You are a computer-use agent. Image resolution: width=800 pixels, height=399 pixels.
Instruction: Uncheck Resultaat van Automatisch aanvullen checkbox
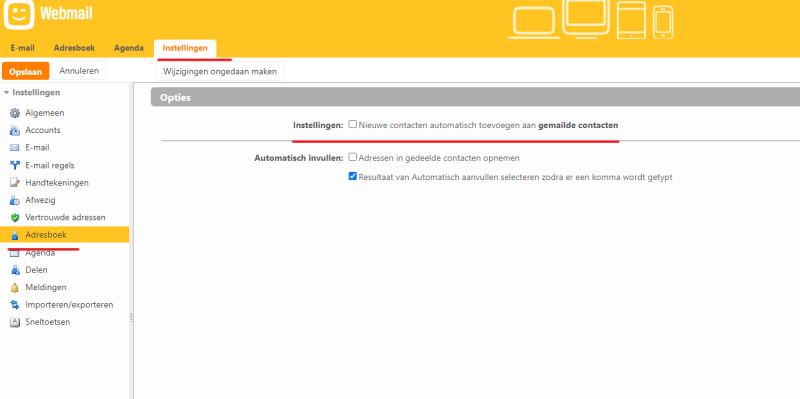coord(353,176)
